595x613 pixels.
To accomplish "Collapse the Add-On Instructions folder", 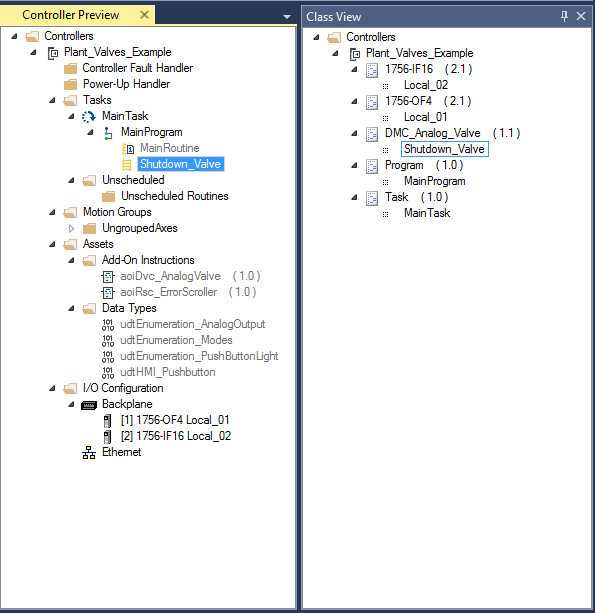I will click(x=71, y=260).
